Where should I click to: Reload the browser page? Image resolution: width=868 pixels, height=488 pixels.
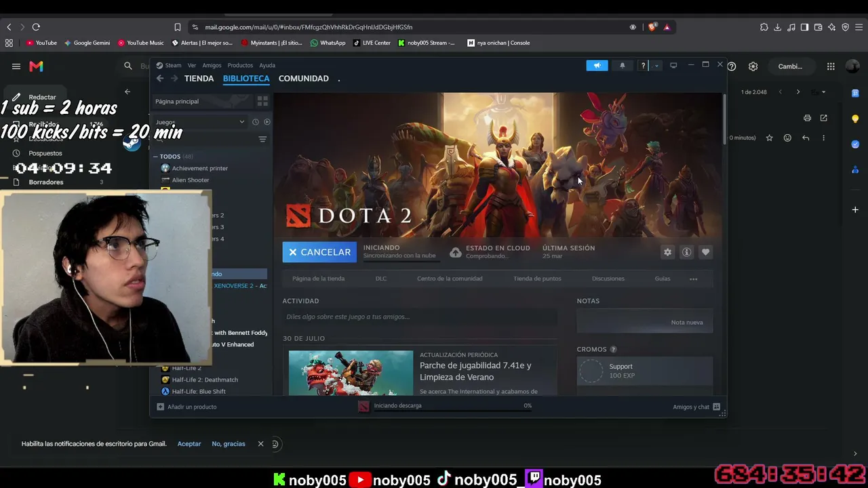point(36,27)
